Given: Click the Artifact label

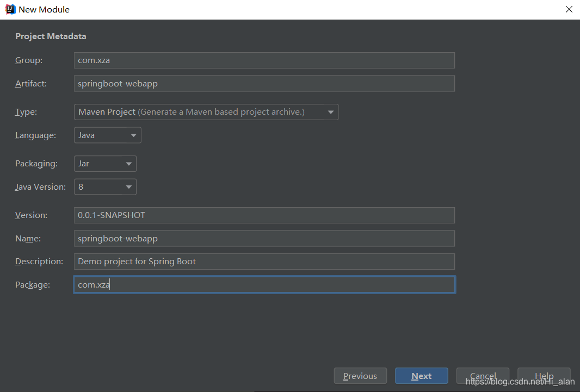Looking at the screenshot, I should click(x=31, y=84).
